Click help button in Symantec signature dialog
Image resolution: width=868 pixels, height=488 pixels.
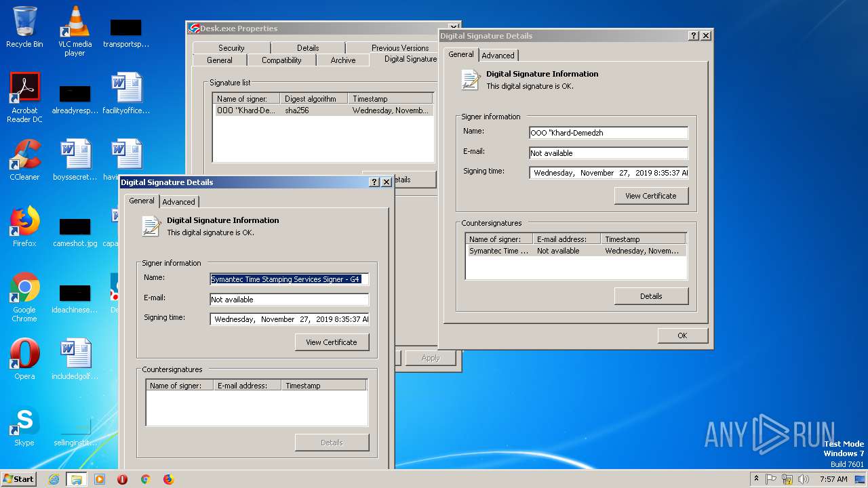[x=374, y=182]
